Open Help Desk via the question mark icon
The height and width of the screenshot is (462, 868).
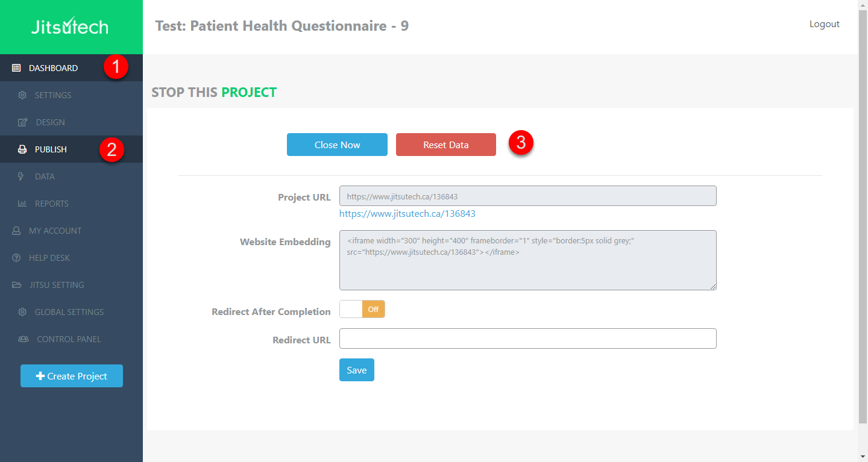17,257
